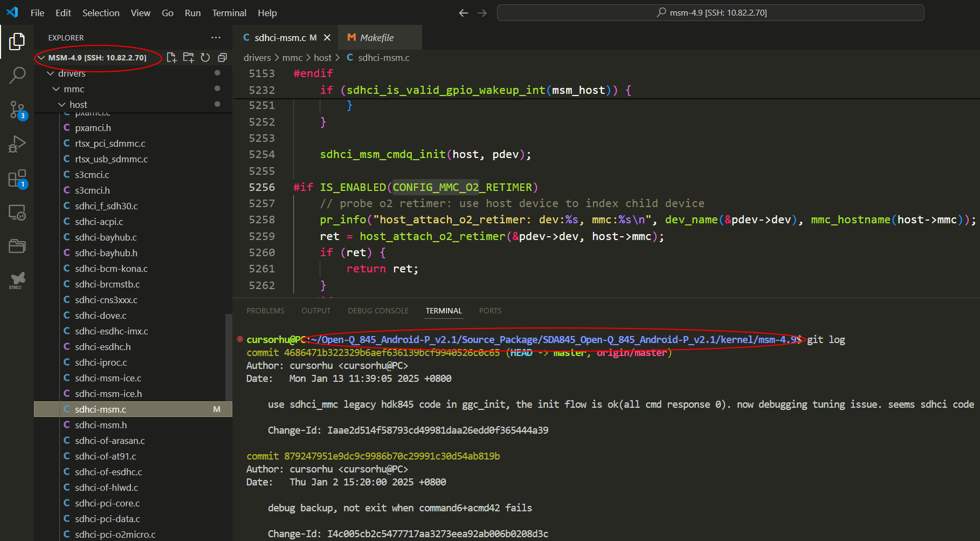Switch to the Debug Console tab

pyautogui.click(x=378, y=311)
